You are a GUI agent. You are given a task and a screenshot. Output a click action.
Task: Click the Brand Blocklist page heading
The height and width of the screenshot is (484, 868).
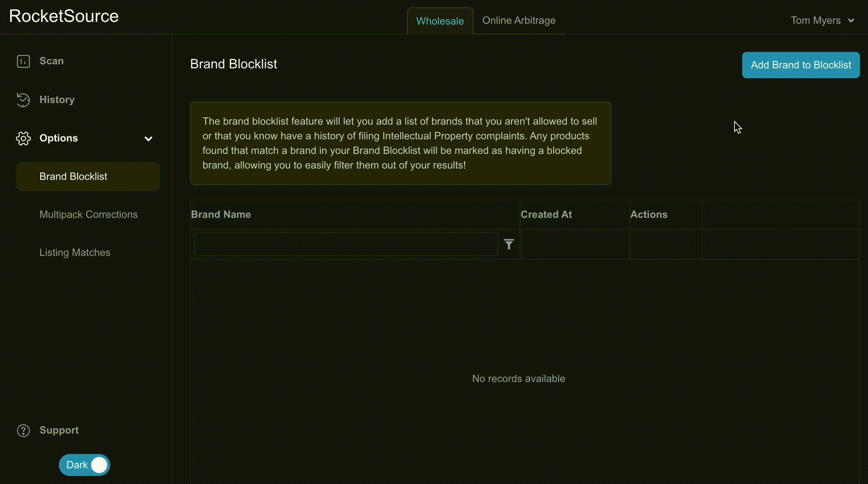(234, 64)
